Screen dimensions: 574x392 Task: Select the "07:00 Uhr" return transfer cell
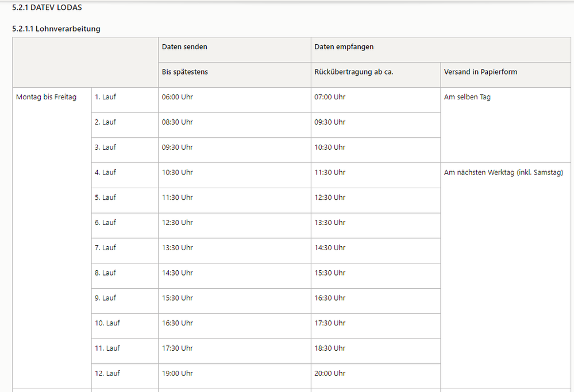330,97
